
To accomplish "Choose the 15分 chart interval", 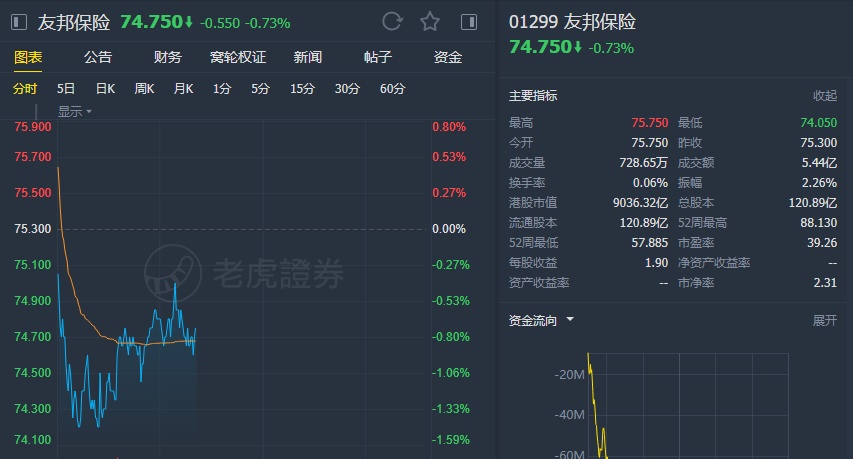I will coord(302,89).
